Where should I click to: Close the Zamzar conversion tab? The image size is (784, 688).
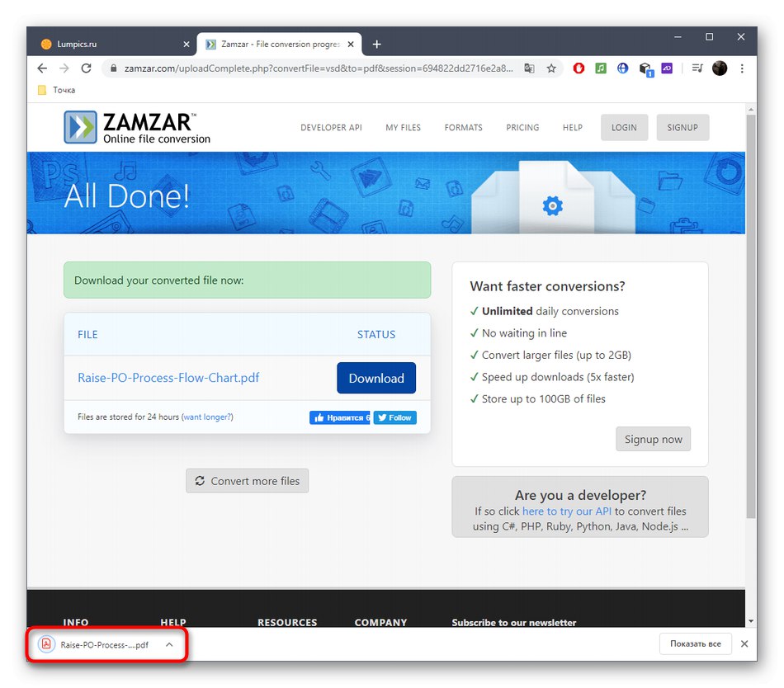(351, 45)
